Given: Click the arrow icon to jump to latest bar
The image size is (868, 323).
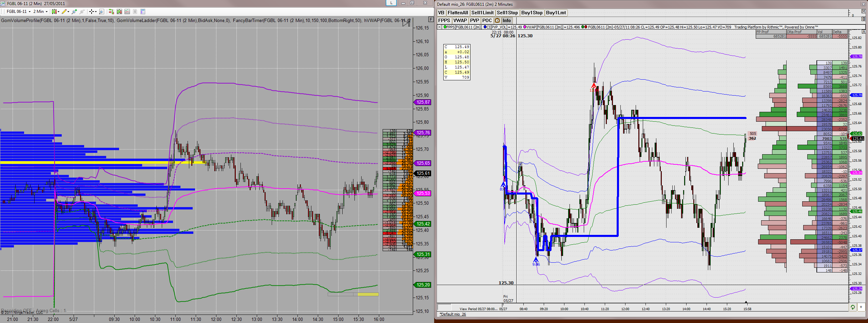Looking at the screenshot, I should [406, 23].
